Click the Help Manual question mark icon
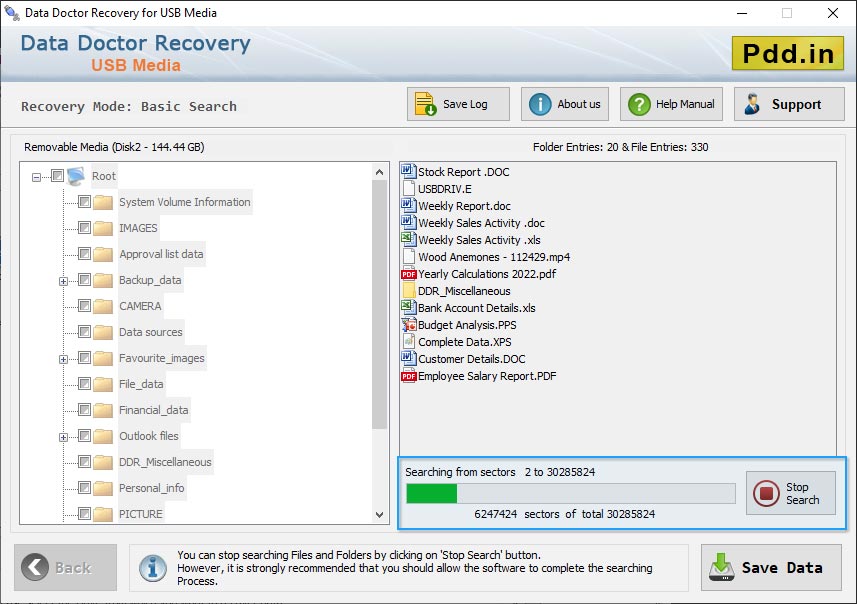The image size is (857, 604). [x=639, y=104]
